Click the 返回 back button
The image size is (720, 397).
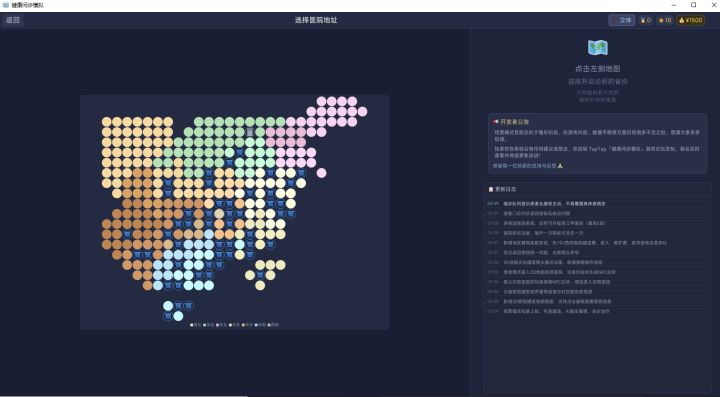click(13, 20)
